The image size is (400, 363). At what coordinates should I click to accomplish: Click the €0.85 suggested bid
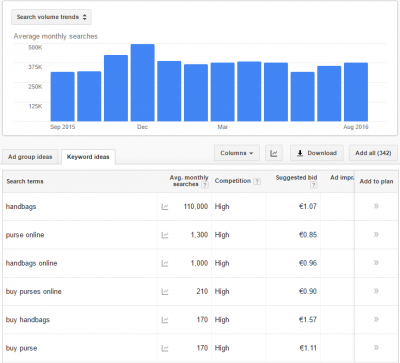click(x=308, y=235)
